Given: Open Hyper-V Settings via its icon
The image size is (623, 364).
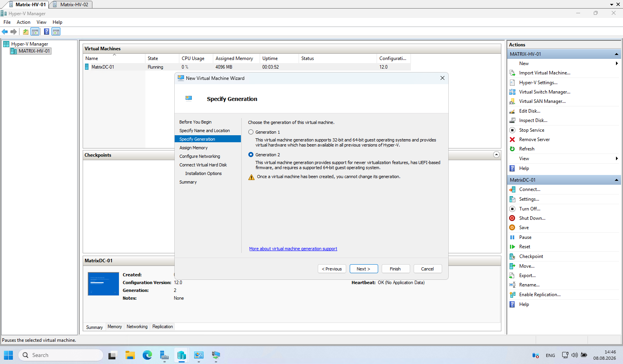Looking at the screenshot, I should pyautogui.click(x=512, y=83).
